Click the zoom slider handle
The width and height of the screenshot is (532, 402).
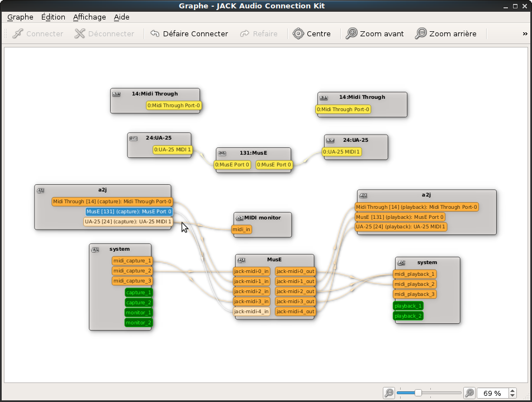(x=418, y=393)
